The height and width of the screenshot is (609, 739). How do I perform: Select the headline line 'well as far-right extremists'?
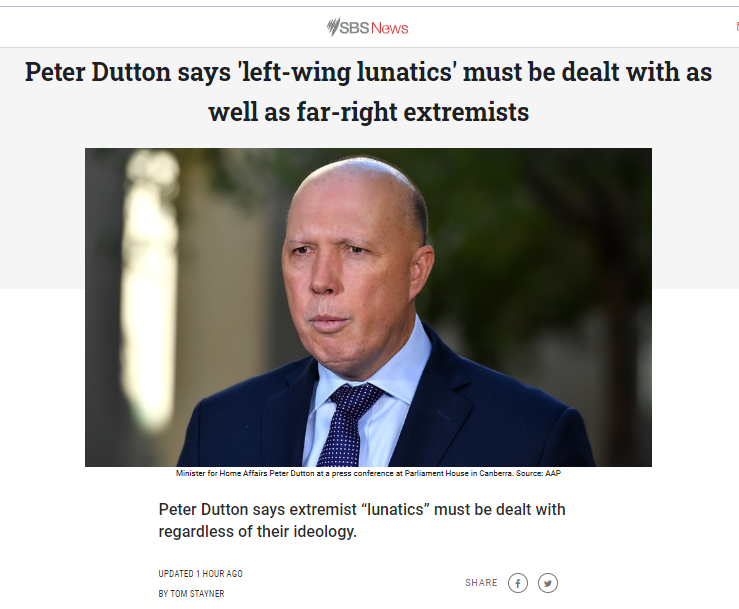pyautogui.click(x=369, y=112)
